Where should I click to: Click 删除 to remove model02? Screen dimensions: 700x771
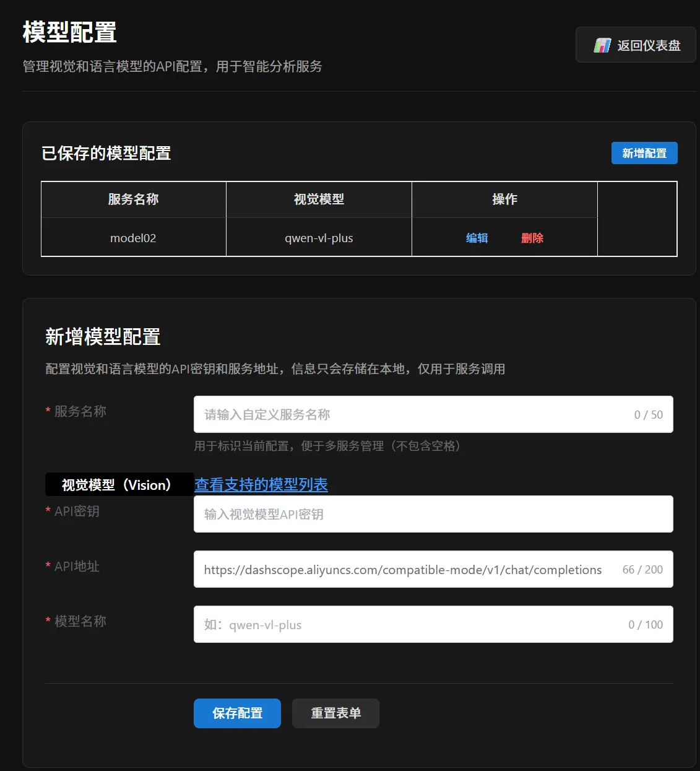[532, 238]
